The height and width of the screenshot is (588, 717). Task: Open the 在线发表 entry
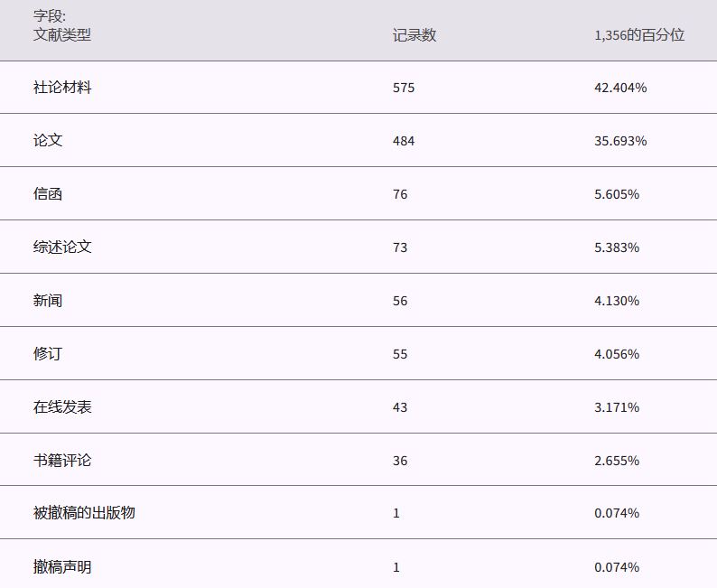pyautogui.click(x=62, y=407)
